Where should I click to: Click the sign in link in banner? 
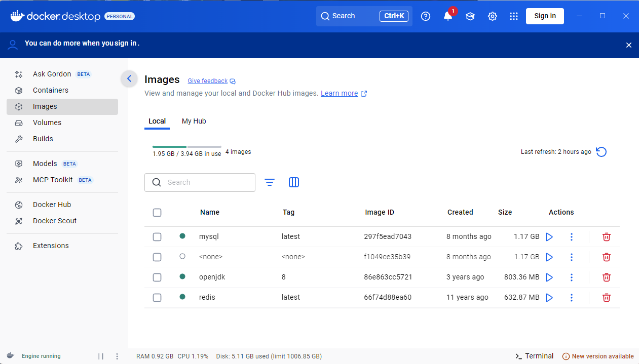point(126,43)
